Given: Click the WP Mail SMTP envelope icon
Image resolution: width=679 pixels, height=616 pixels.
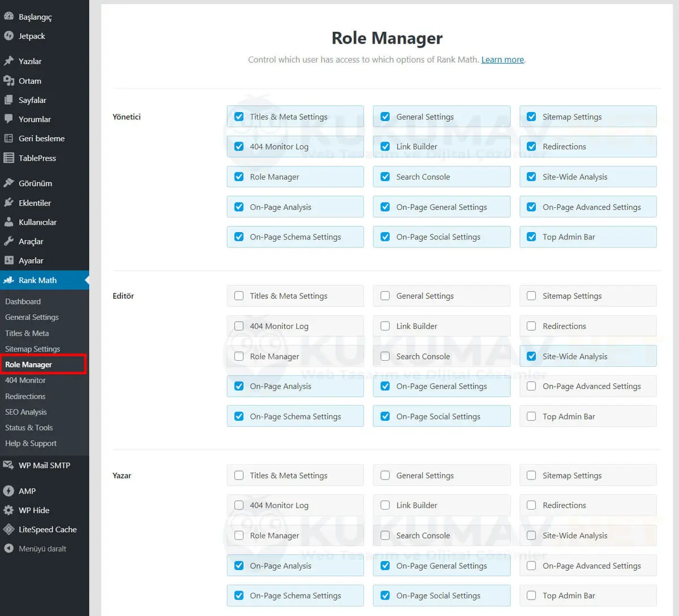Looking at the screenshot, I should [x=8, y=465].
